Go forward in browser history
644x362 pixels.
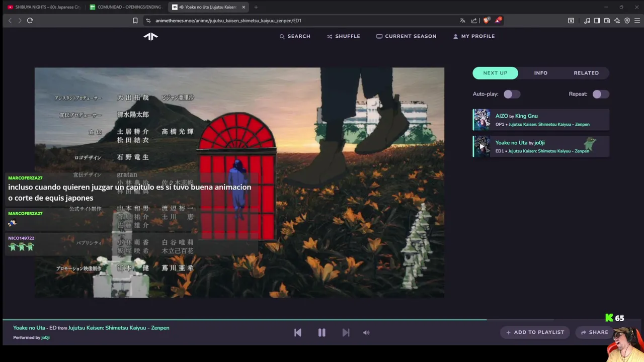[20, 21]
